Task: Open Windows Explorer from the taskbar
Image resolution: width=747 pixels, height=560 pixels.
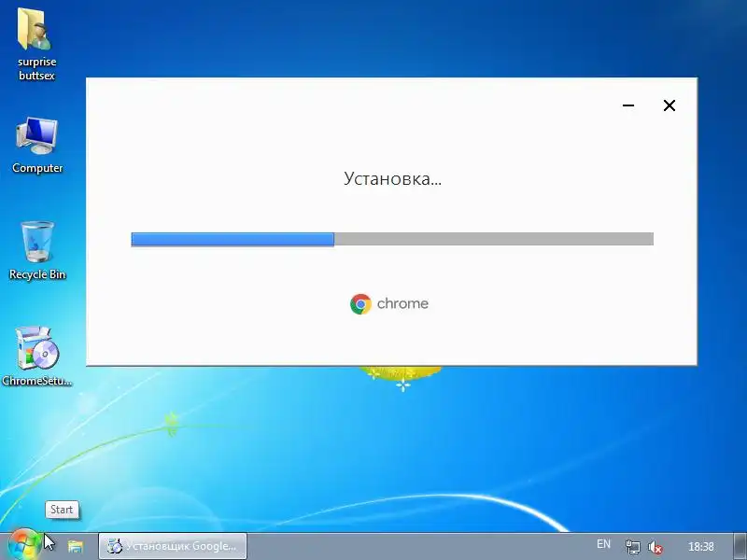Action: (76, 546)
